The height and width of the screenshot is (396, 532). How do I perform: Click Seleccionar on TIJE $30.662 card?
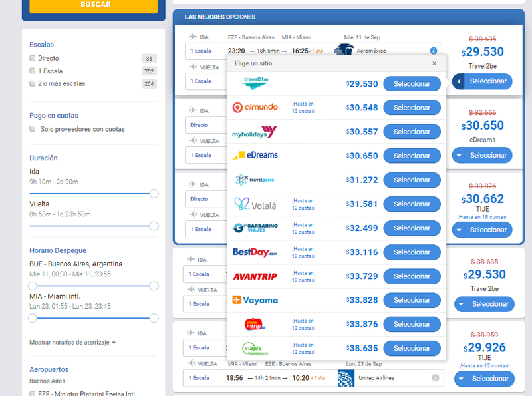pyautogui.click(x=488, y=230)
